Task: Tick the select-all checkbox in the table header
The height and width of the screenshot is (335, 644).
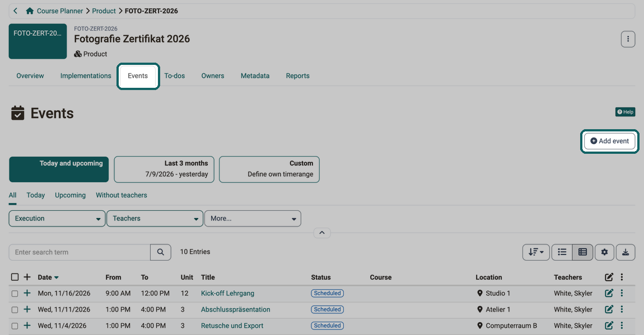Action: 15,277
